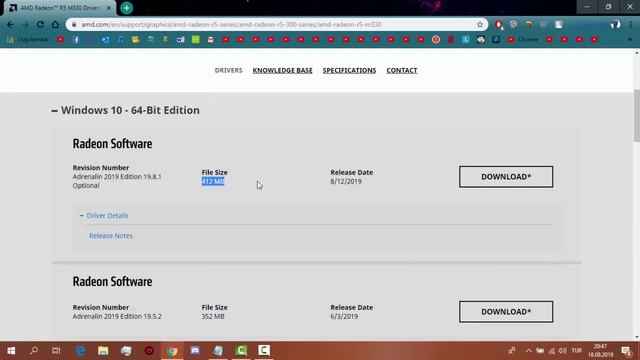This screenshot has width=640, height=360.
Task: Collapse the Windows 10 - 64-Bit Edition section
Action: (126, 110)
